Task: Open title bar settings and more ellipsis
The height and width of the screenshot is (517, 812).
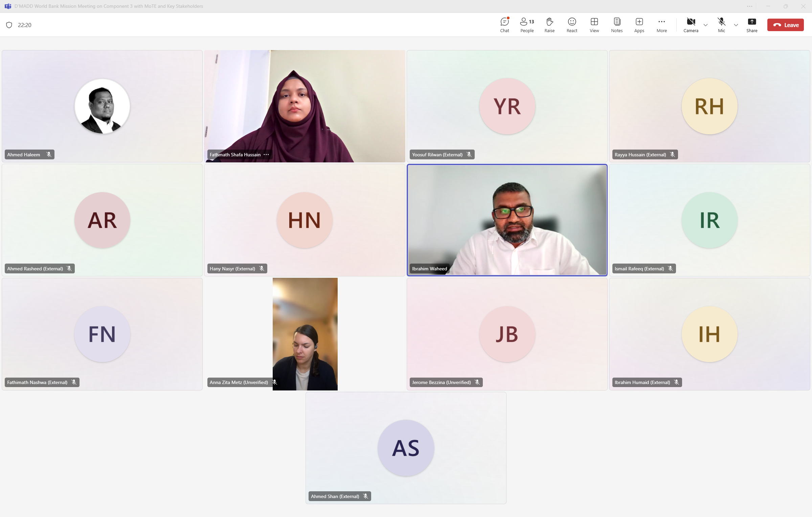Action: tap(750, 6)
